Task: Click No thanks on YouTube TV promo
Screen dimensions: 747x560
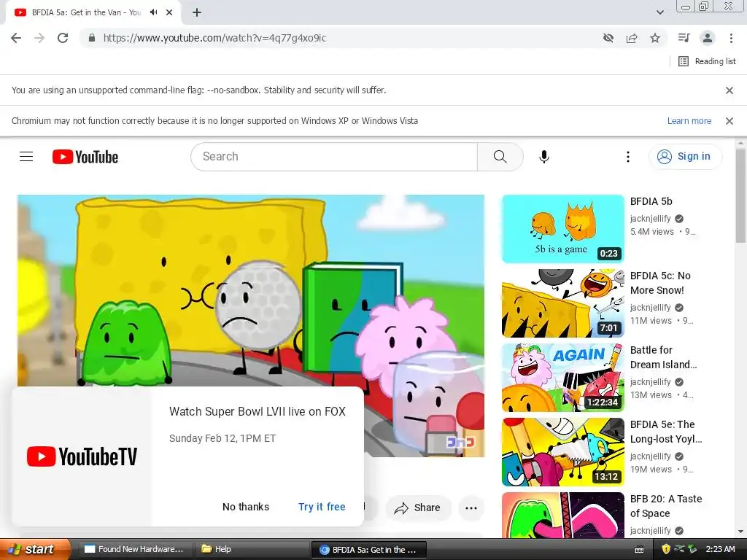Action: [246, 507]
